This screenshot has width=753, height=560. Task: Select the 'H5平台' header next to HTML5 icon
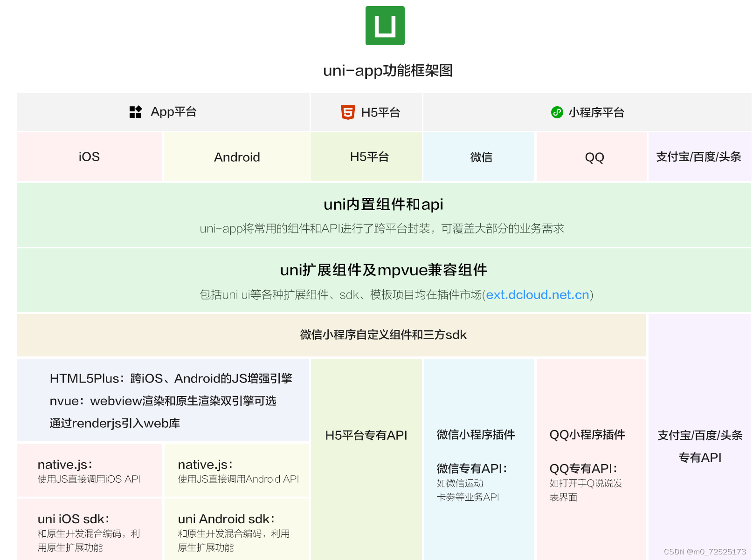pos(380,112)
